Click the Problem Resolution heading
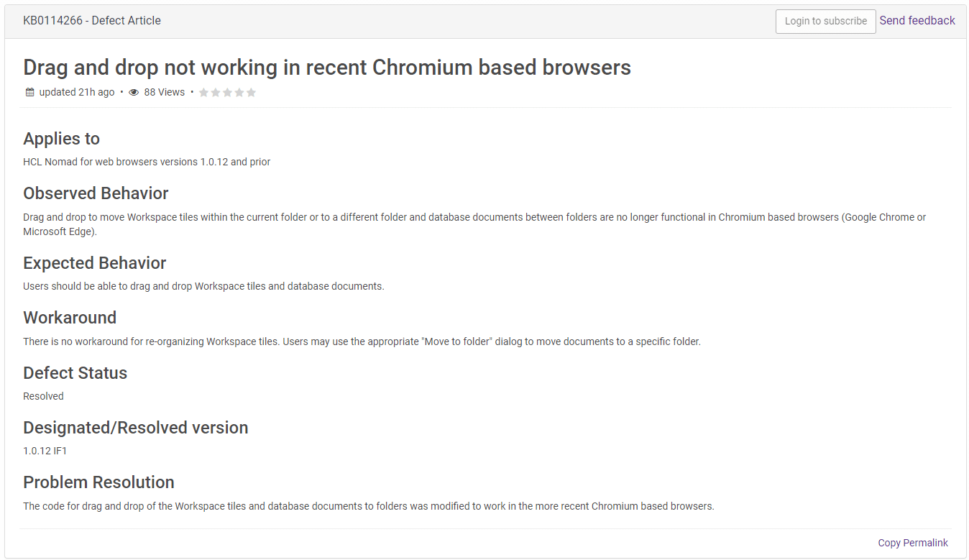 click(x=98, y=482)
